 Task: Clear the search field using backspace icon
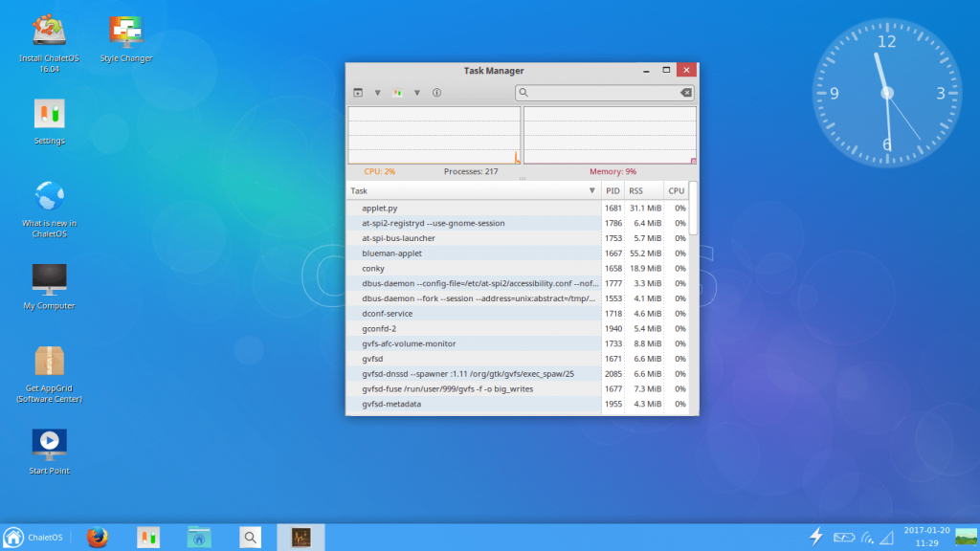(x=685, y=93)
